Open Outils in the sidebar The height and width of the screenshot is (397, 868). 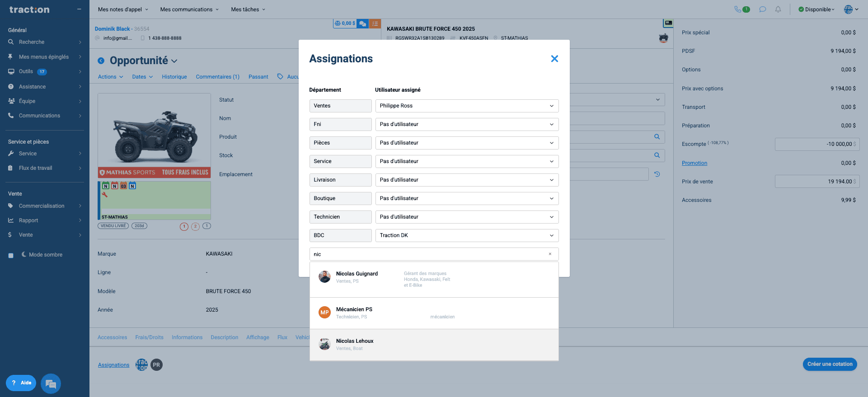45,71
